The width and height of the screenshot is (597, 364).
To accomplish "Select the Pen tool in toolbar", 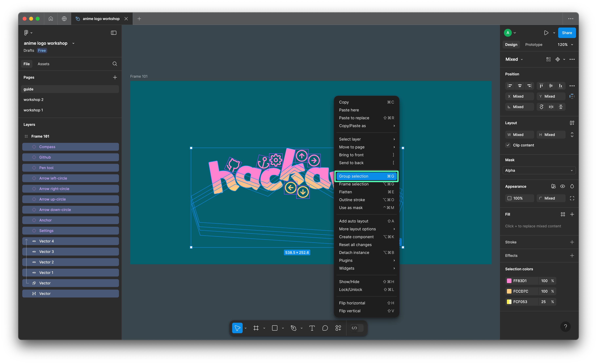I will [293, 328].
